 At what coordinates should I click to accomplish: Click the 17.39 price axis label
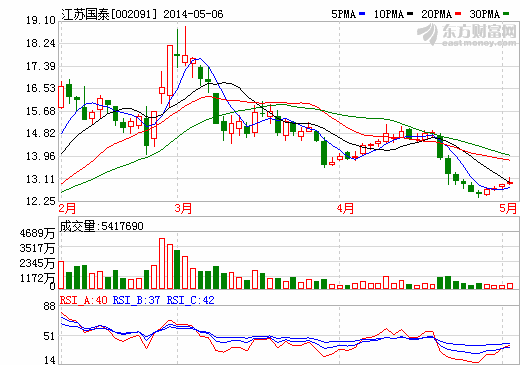coord(41,66)
